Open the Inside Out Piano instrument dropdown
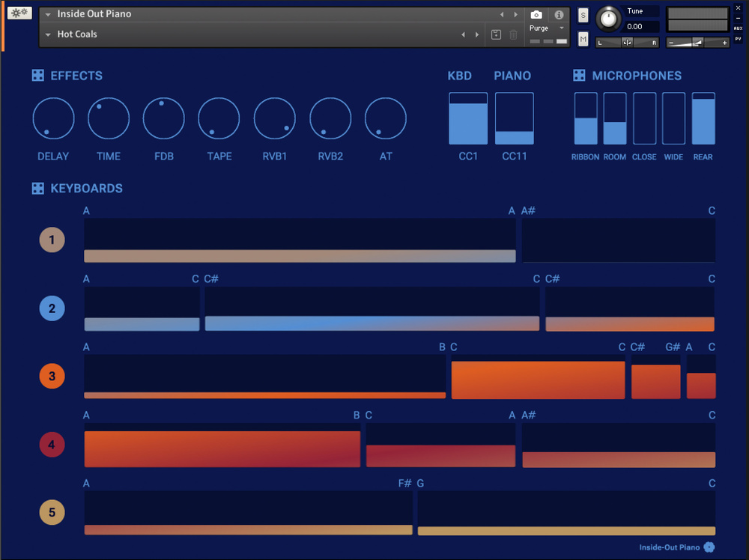 coord(48,14)
